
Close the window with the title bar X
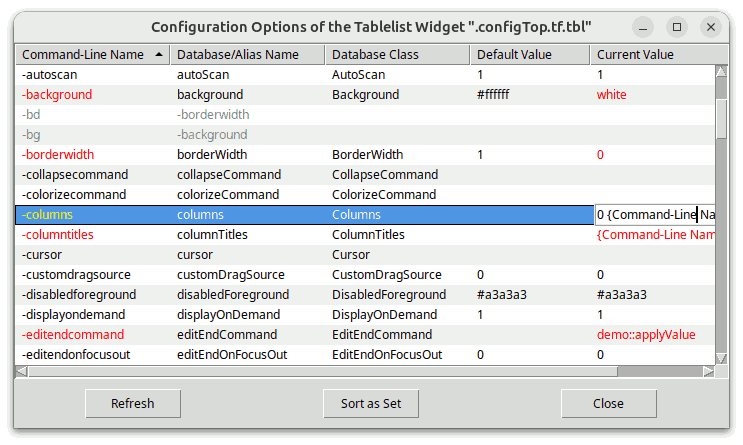pos(709,26)
